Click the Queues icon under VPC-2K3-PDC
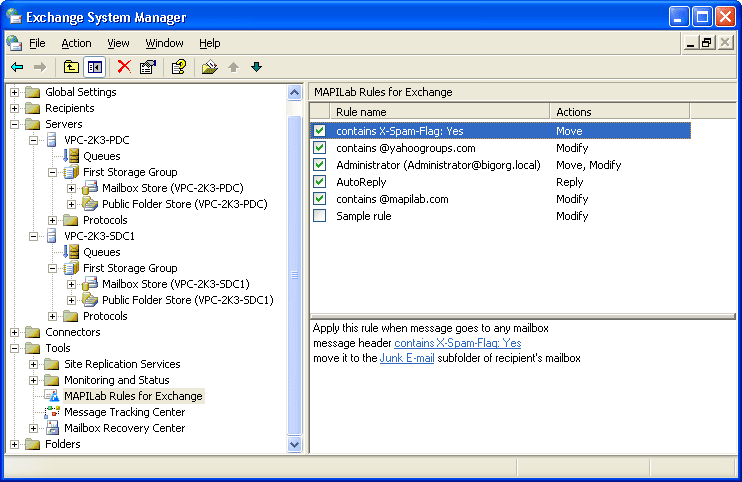This screenshot has width=742, height=482. pos(71,156)
